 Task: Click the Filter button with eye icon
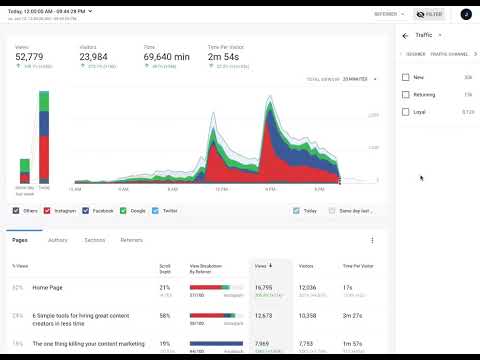coord(430,14)
